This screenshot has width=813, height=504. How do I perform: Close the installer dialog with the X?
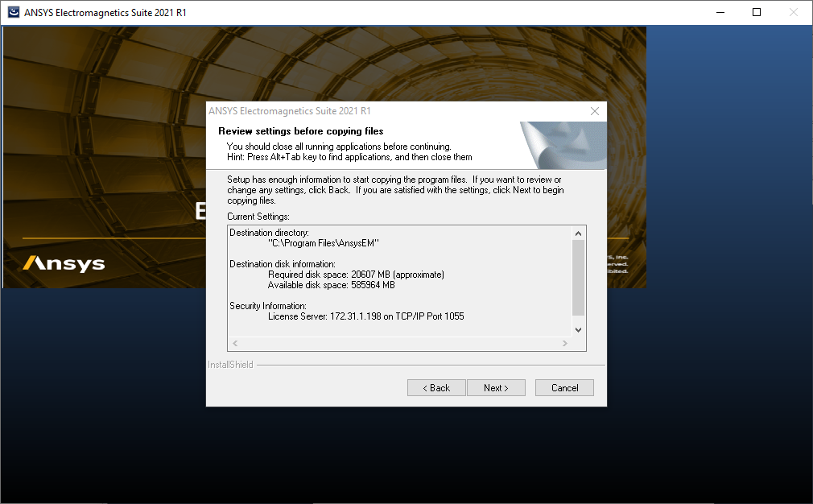(x=595, y=111)
